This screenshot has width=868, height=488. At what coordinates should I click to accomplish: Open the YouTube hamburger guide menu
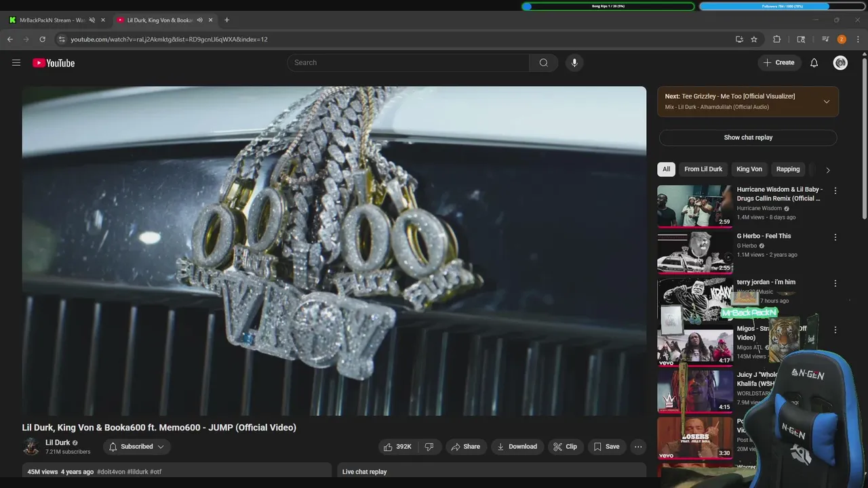[16, 62]
